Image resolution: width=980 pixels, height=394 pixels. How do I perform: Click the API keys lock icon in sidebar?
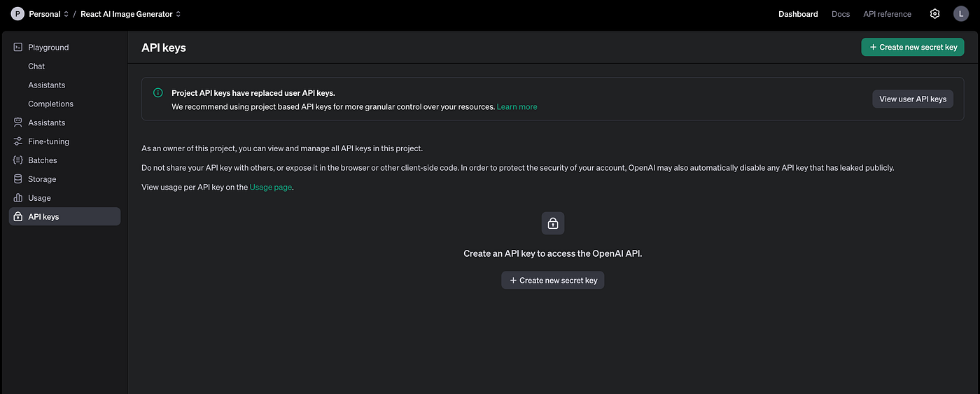[x=18, y=217]
